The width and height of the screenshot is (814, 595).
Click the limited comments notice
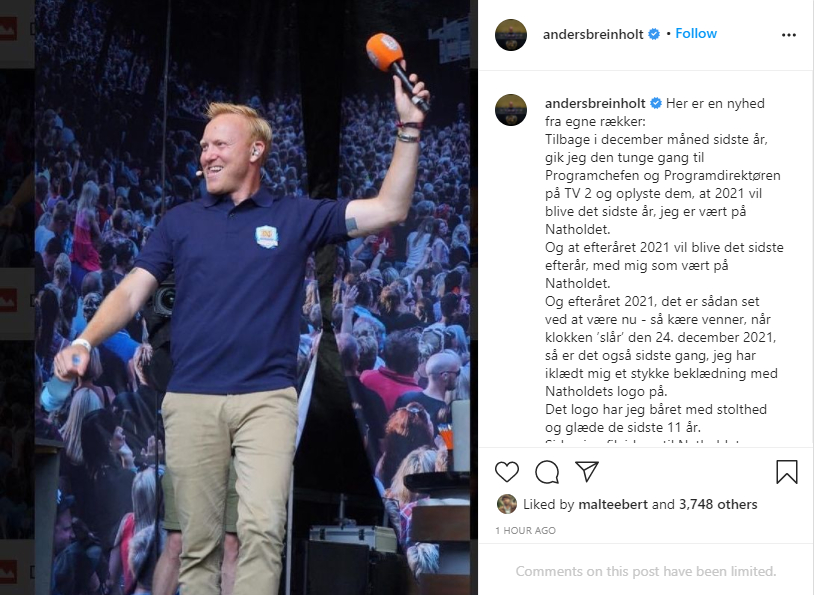(x=645, y=571)
